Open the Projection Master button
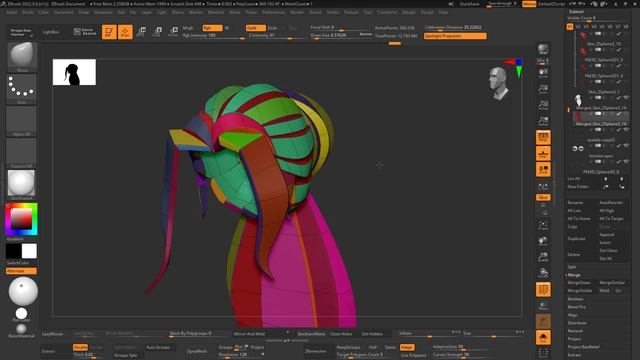Screen dimensions: 640x360 pos(21,32)
